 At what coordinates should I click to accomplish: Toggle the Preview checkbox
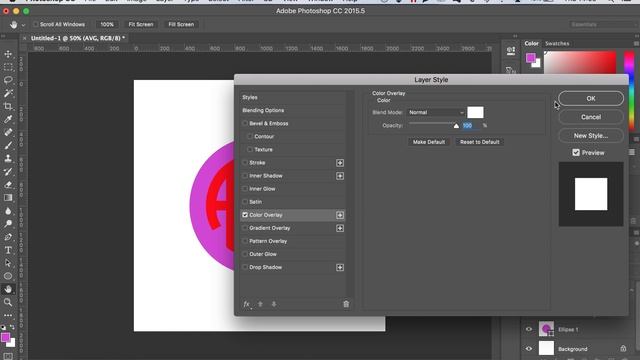[x=576, y=152]
